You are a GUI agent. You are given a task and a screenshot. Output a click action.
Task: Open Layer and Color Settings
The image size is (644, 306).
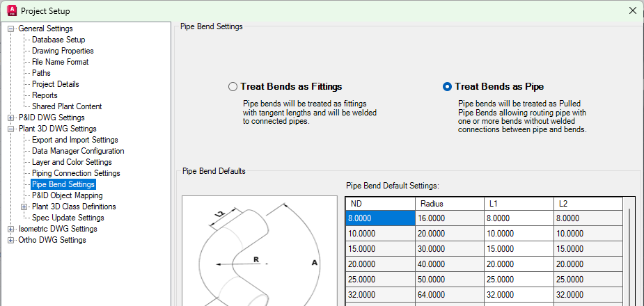[x=72, y=162]
